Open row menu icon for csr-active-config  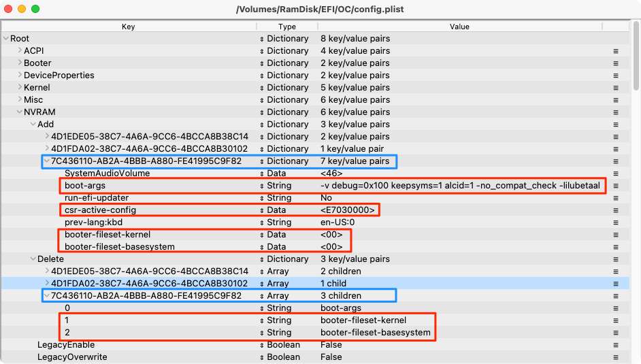coord(616,210)
